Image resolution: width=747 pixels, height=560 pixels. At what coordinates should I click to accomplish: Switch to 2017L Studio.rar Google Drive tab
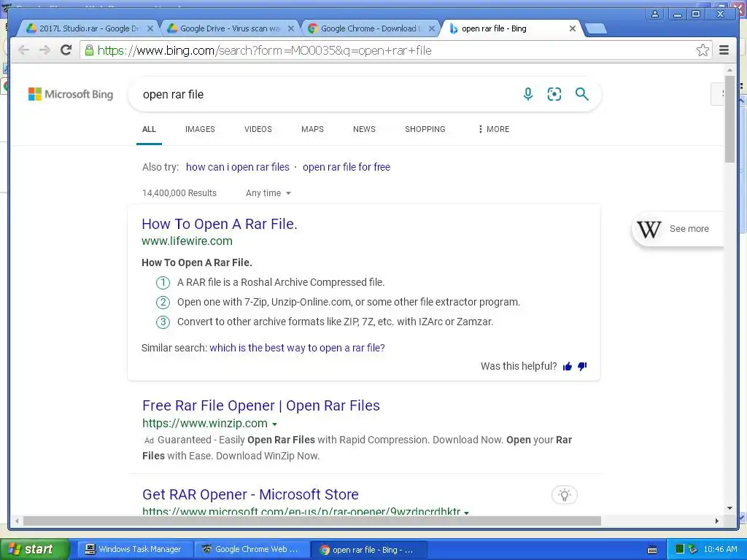tap(88, 28)
